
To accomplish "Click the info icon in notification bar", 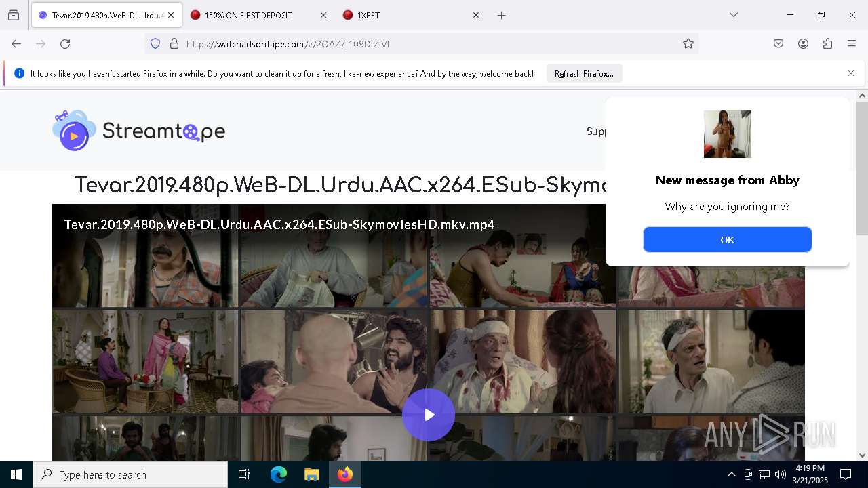I will (x=19, y=74).
